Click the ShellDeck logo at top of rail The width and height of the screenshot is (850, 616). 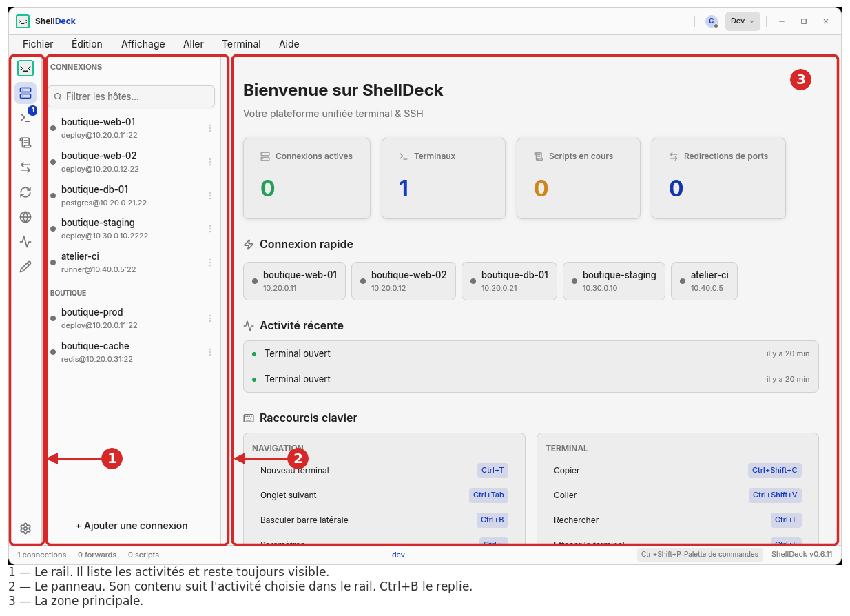click(25, 68)
